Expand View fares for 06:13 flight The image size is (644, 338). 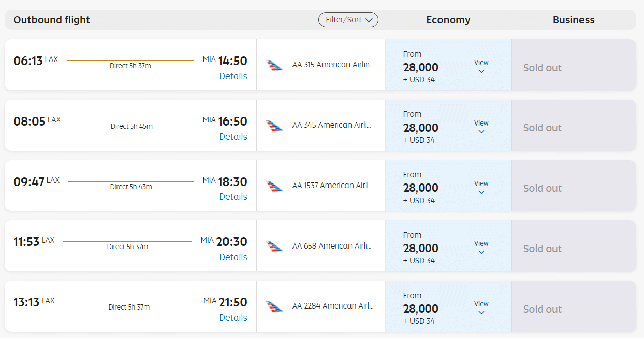pos(481,66)
